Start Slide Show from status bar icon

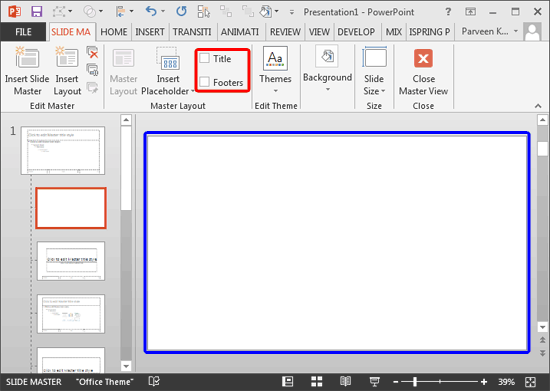[x=374, y=381]
